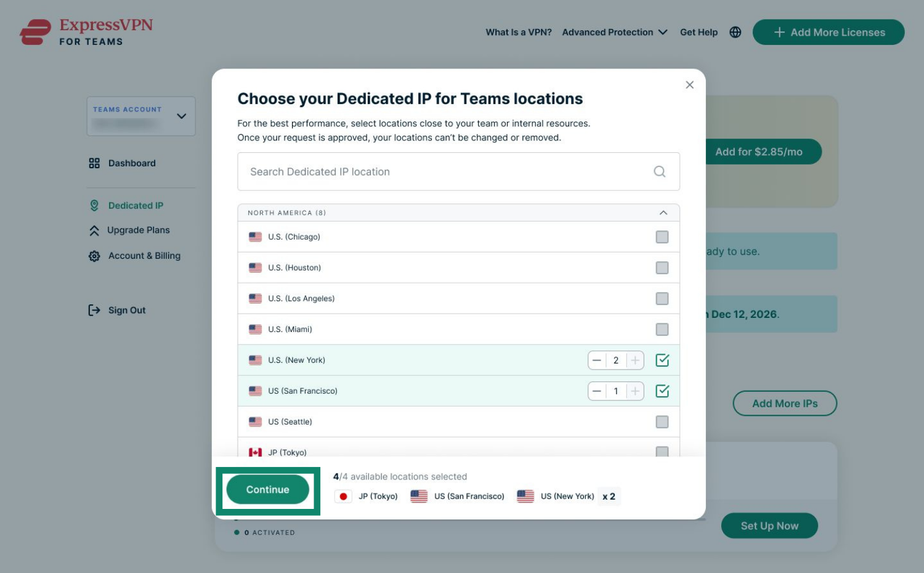The height and width of the screenshot is (573, 924).
Task: Open the Teams Account dropdown
Action: click(141, 116)
